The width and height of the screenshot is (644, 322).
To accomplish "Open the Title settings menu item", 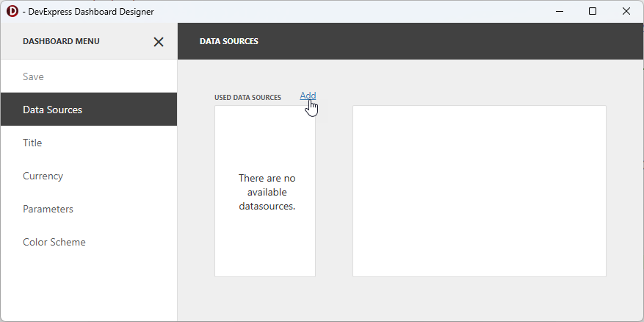I will [89, 143].
